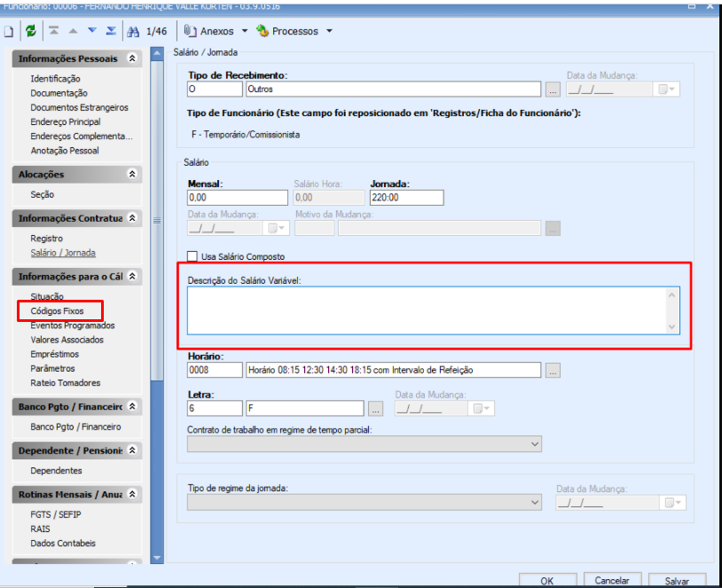Open Valores Associados item
722x588 pixels.
pos(67,340)
